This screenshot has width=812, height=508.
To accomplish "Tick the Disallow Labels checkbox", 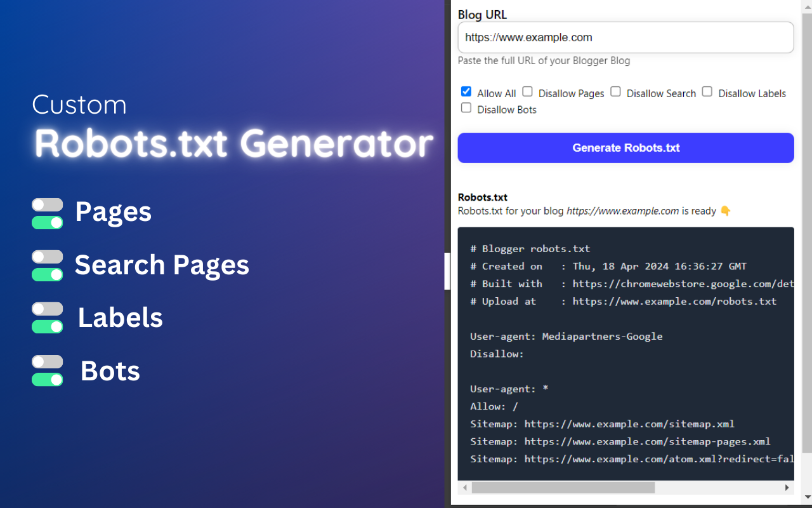I will (707, 91).
